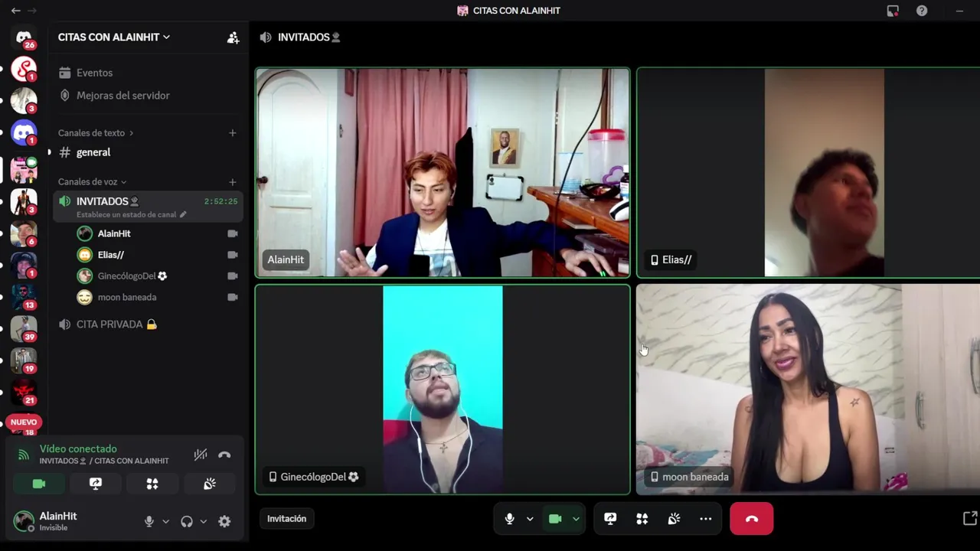Open soundboard from call bar
Viewport: 980px width, 551px height.
point(674,519)
